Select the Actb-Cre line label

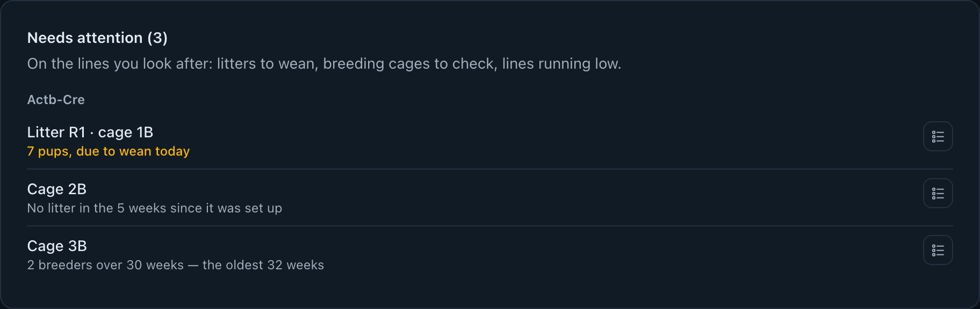point(56,100)
